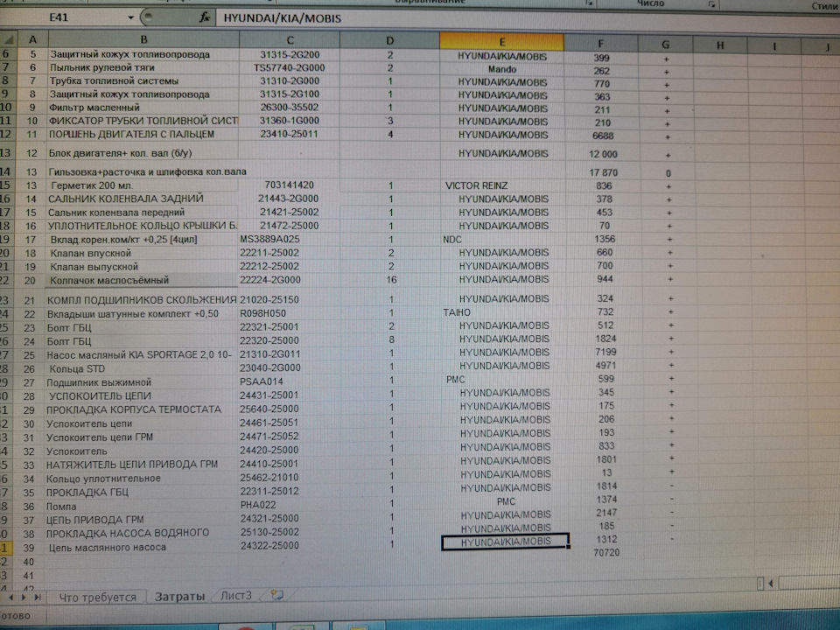Select manufacturer cell 'Mando'

[x=502, y=69]
